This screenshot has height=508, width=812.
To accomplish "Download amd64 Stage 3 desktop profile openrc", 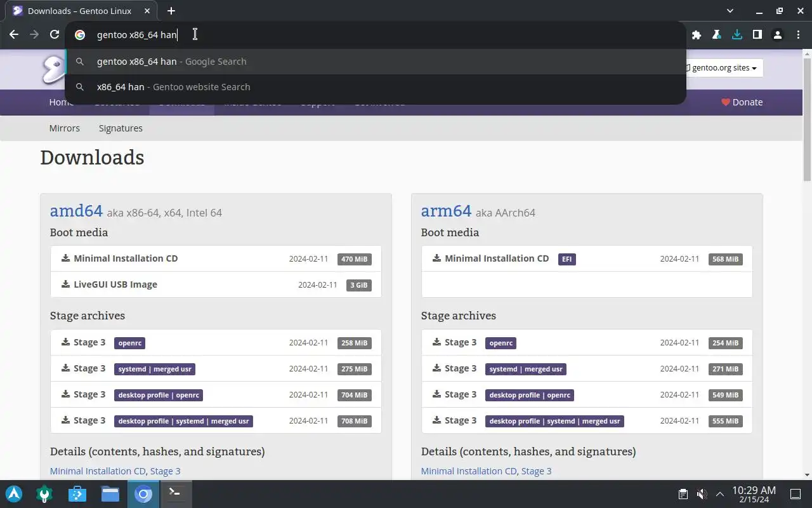I will (x=216, y=394).
